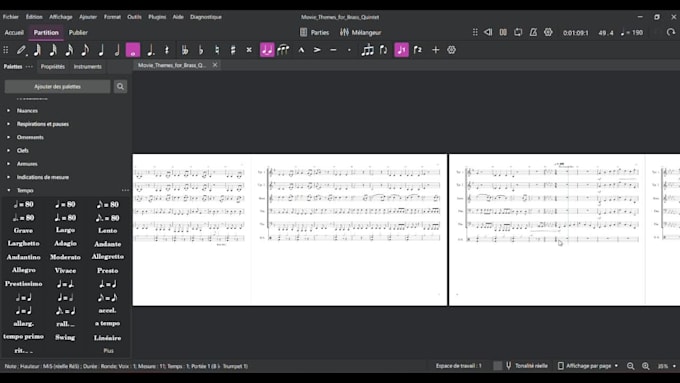
Task: Switch to the Accueil tab
Action: (x=14, y=33)
